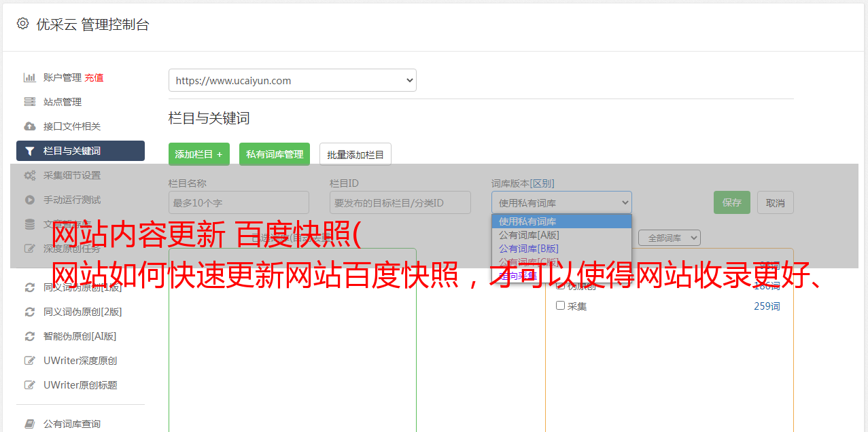This screenshot has width=868, height=432.
Task: Click the refresh icon of 智能伪原创[AI版]
Action: pyautogui.click(x=29, y=336)
